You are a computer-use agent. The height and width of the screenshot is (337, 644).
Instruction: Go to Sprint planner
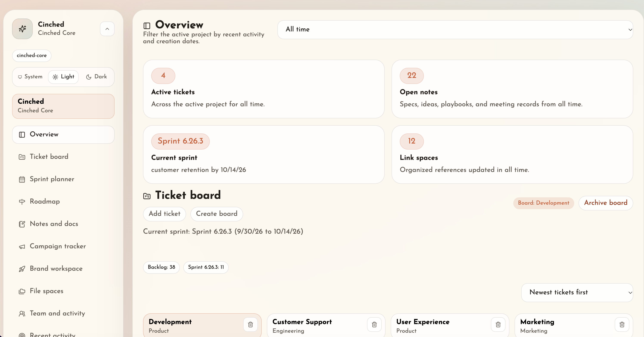[63, 179]
